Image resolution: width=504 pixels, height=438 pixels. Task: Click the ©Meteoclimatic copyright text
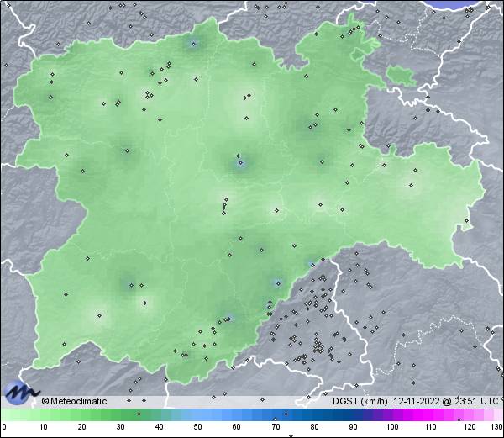[74, 401]
